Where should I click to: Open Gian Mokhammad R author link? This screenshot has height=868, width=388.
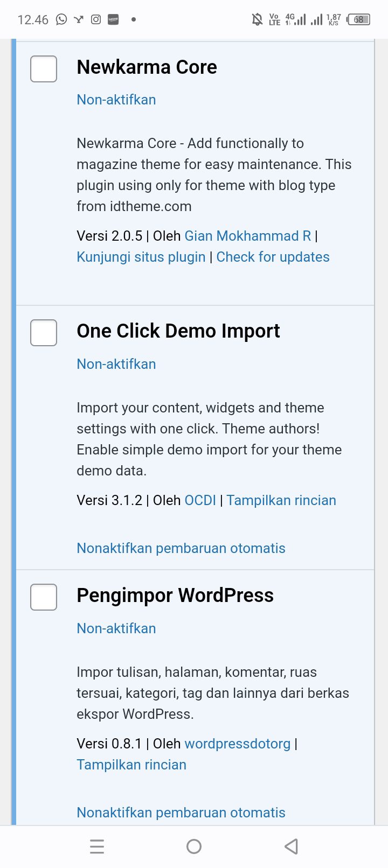coord(248,236)
